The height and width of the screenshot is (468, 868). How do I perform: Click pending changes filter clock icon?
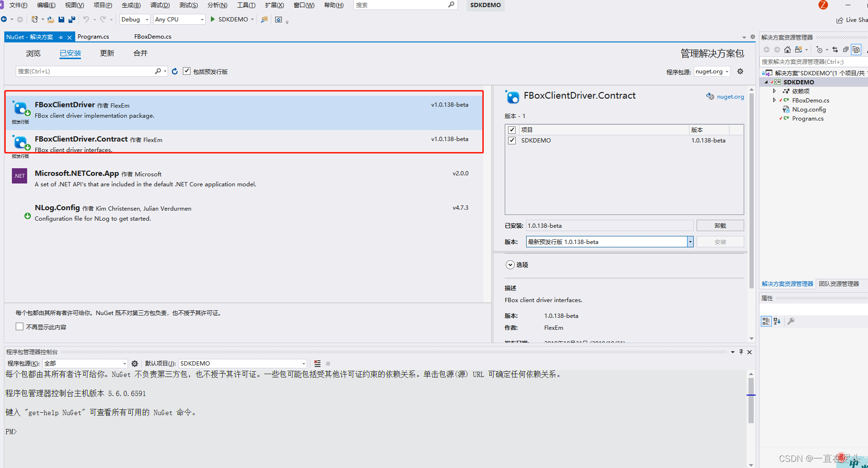tap(819, 50)
